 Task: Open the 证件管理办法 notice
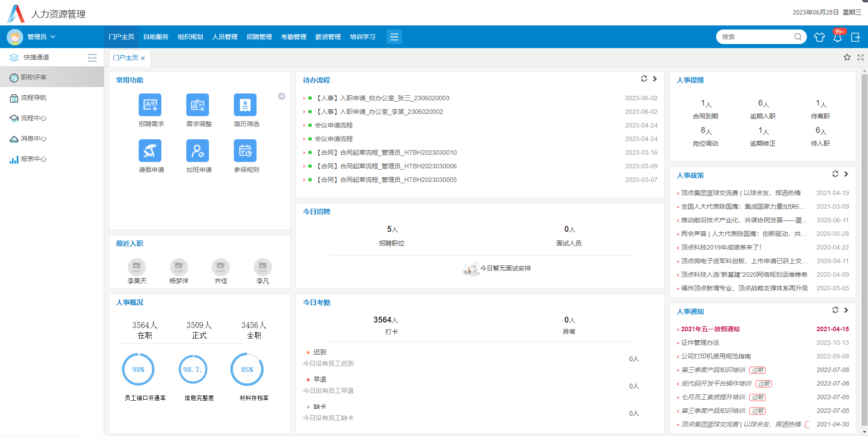700,343
